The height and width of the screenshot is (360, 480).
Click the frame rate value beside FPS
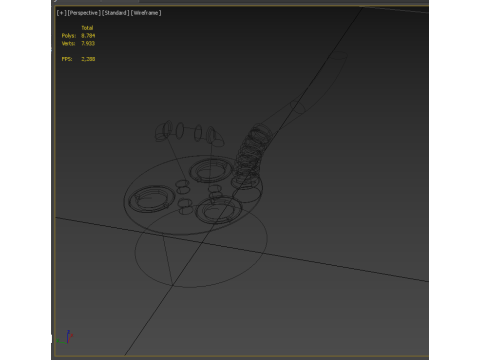(x=88, y=59)
